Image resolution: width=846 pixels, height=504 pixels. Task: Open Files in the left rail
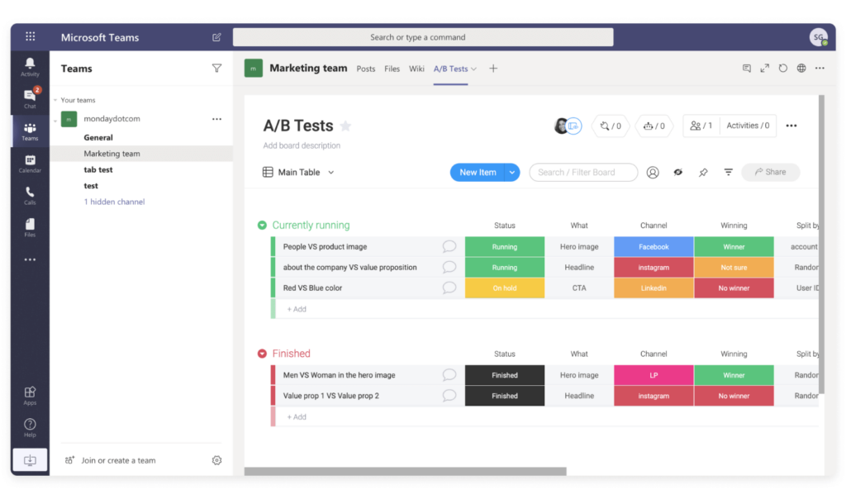click(x=30, y=228)
